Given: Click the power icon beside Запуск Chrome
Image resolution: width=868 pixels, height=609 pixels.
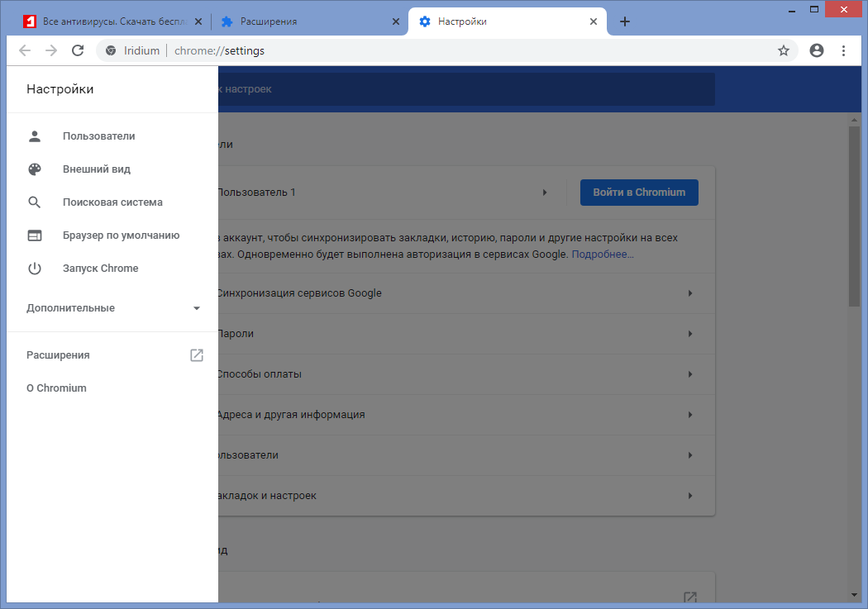Looking at the screenshot, I should coord(35,269).
